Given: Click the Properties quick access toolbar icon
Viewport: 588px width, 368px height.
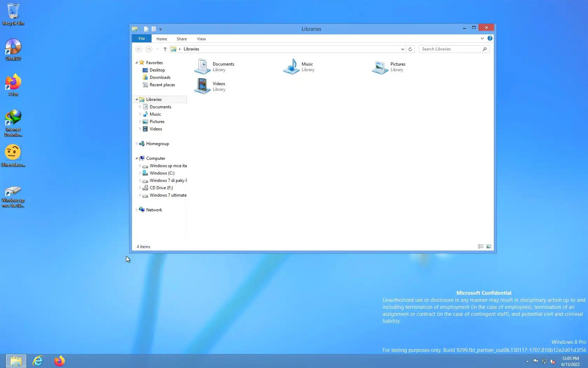Looking at the screenshot, I should [x=146, y=29].
